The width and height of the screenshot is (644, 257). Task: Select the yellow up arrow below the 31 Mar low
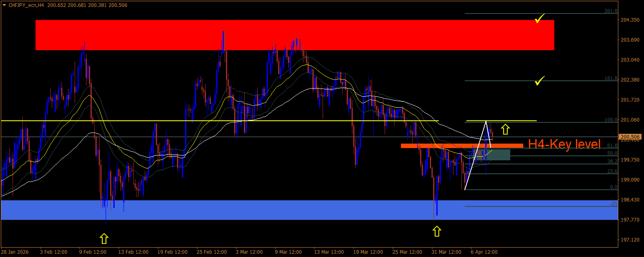[437, 231]
